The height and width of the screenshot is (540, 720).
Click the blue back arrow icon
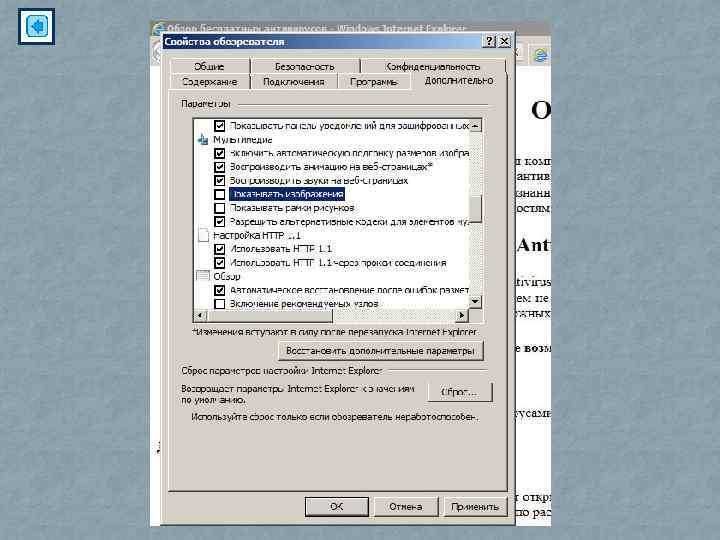tap(36, 27)
